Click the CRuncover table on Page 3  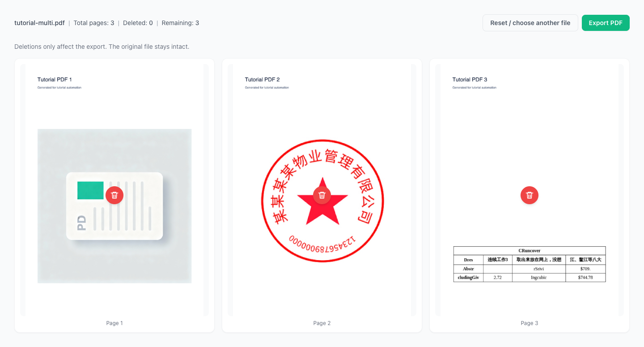[529, 264]
